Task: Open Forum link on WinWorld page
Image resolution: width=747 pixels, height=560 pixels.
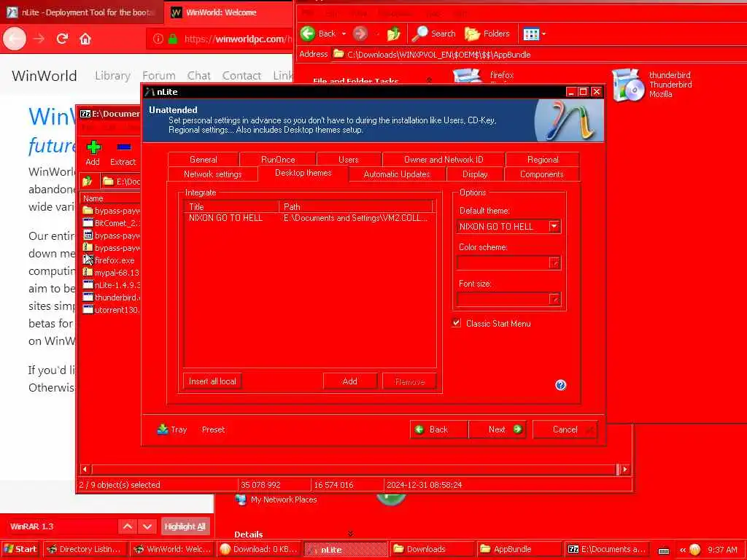Action: click(158, 75)
